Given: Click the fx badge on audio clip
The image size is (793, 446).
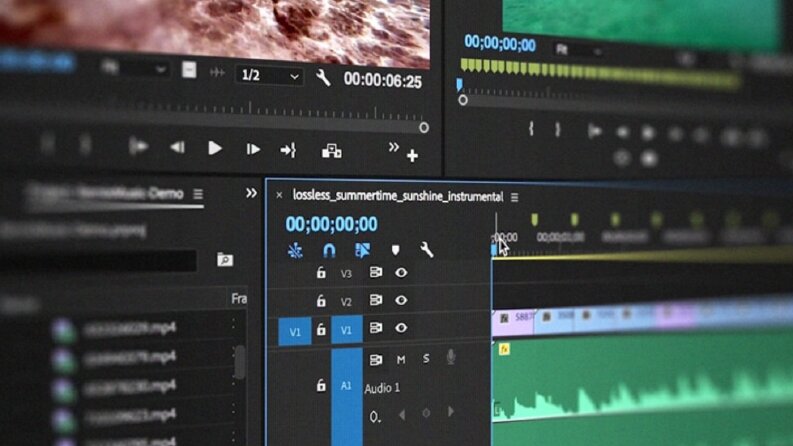Looking at the screenshot, I should point(504,349).
